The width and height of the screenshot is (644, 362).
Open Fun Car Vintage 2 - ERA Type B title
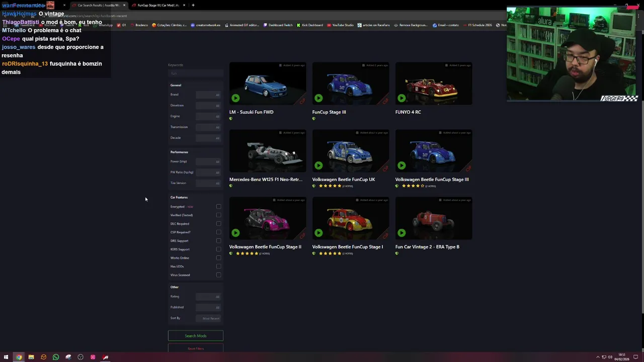click(x=427, y=247)
